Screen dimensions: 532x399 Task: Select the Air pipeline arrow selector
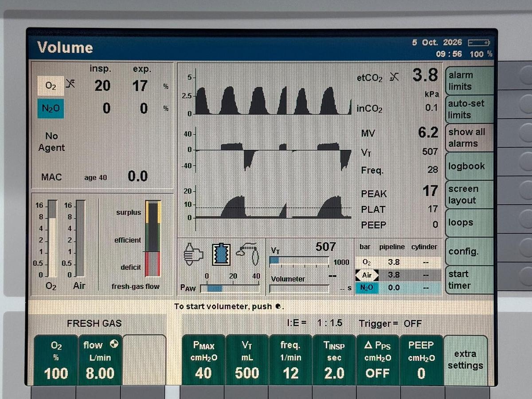click(367, 275)
